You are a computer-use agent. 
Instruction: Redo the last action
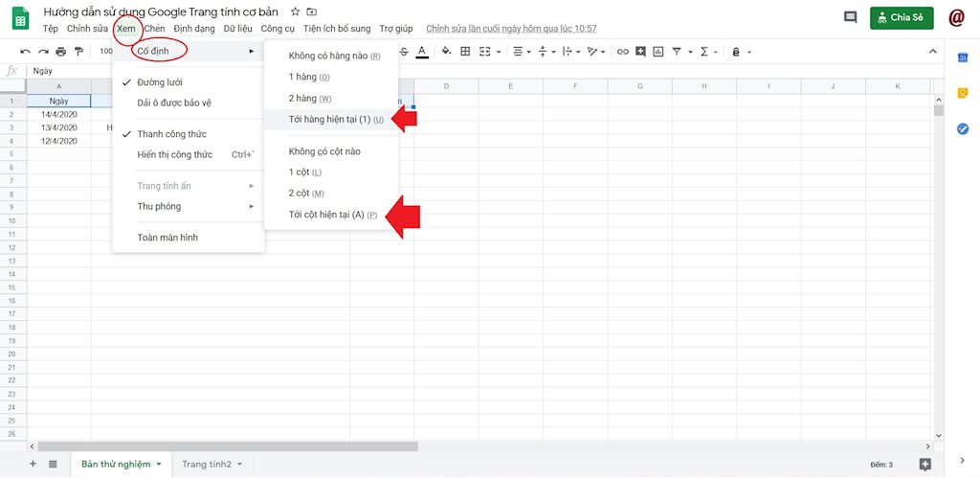click(x=43, y=52)
